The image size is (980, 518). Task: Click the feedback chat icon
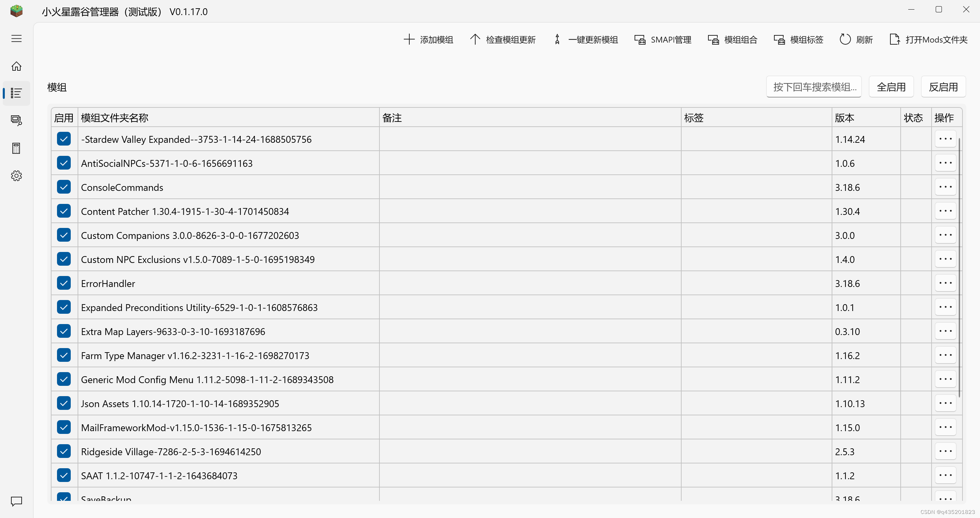(16, 501)
